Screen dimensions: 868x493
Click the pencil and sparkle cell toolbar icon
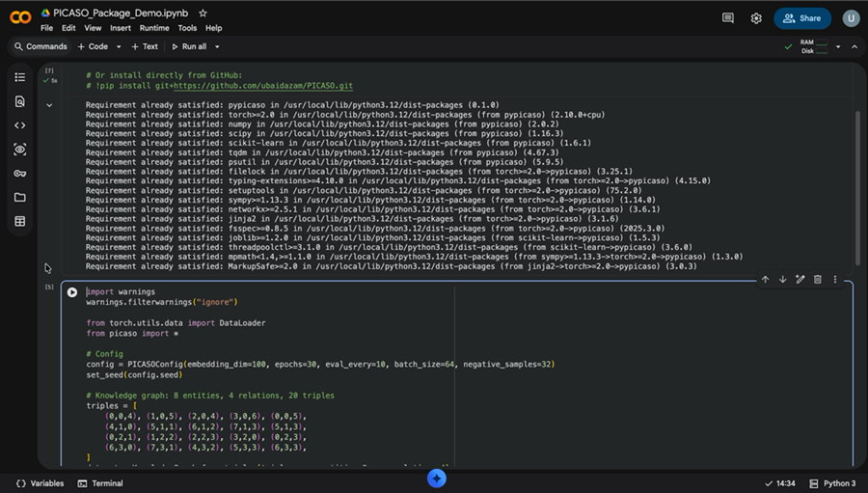800,280
